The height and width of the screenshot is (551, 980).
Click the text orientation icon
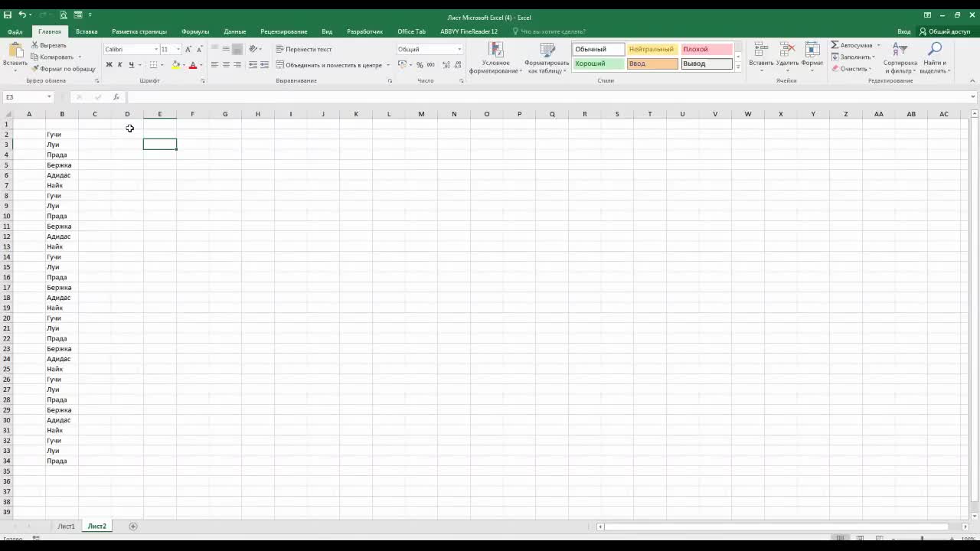(253, 49)
